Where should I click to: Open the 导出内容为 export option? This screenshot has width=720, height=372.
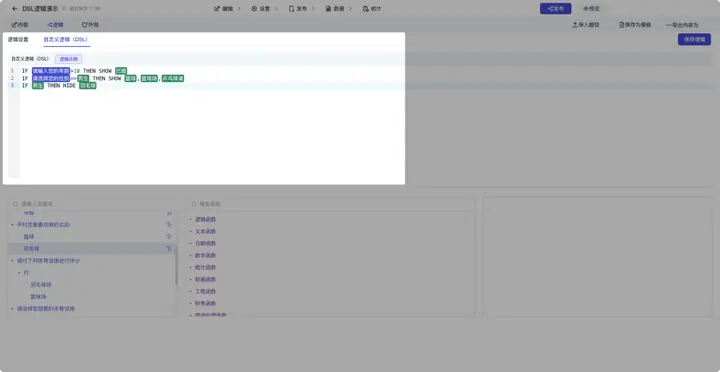(x=682, y=25)
